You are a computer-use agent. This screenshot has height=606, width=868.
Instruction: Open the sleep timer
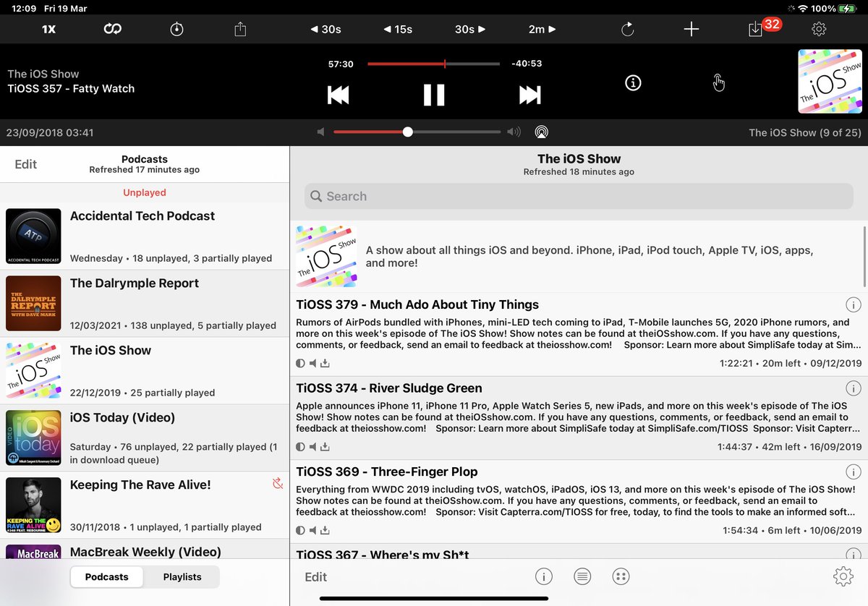pos(177,29)
